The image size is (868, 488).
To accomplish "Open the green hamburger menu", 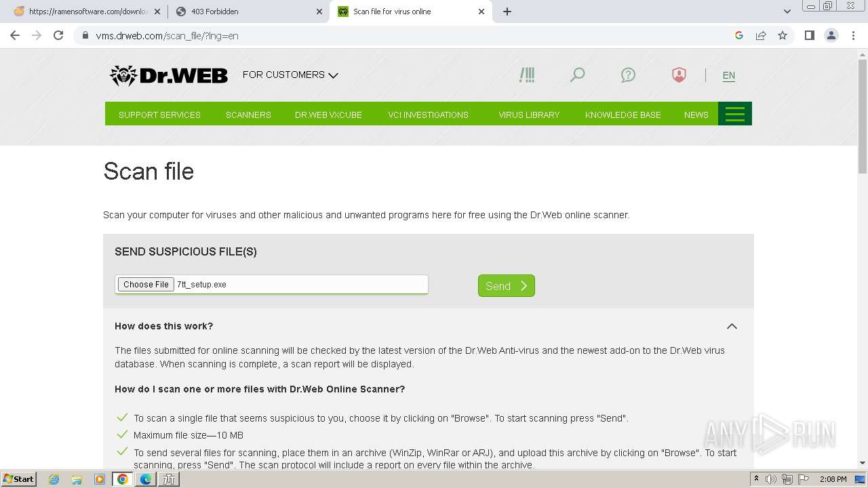I will tap(735, 114).
